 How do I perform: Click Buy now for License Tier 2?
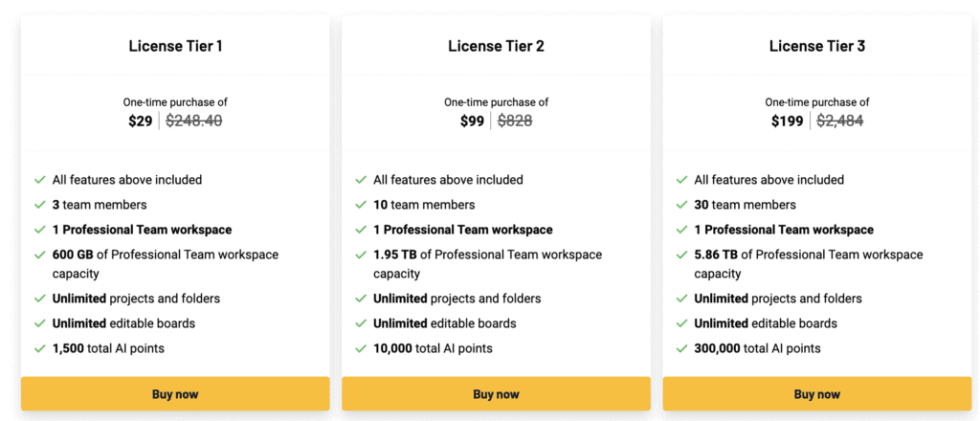click(x=496, y=394)
